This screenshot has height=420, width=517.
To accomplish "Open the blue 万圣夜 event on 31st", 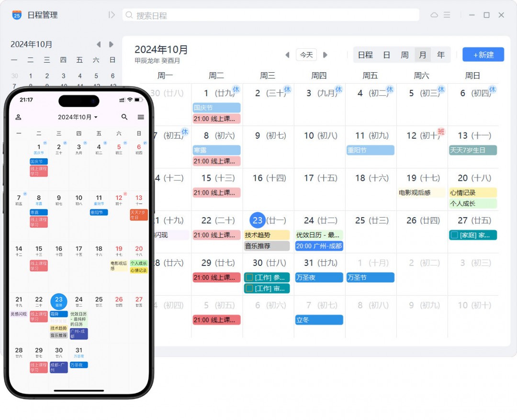I will click(319, 278).
